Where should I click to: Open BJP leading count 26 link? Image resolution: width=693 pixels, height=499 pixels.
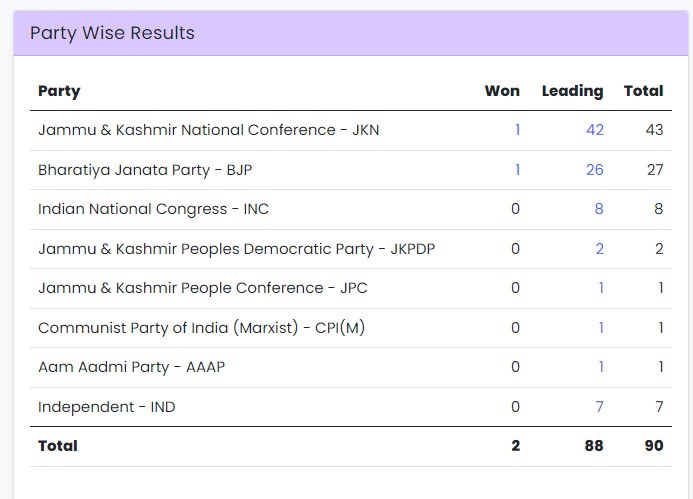tap(595, 170)
